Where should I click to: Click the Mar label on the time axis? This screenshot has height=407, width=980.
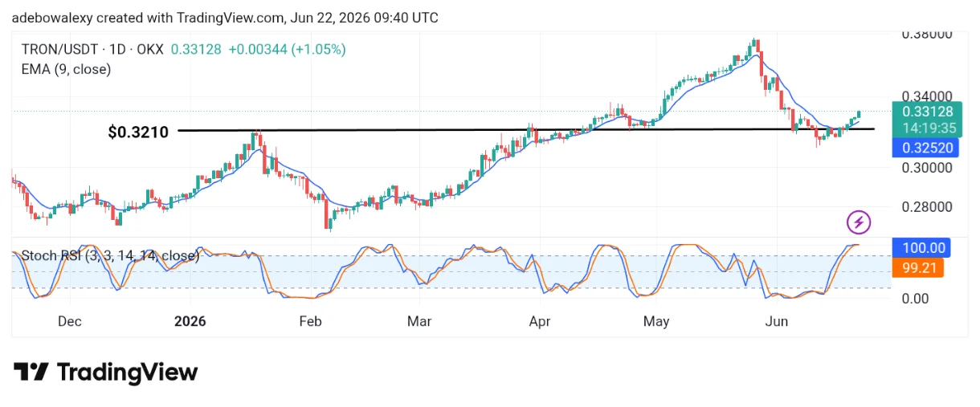pyautogui.click(x=420, y=321)
